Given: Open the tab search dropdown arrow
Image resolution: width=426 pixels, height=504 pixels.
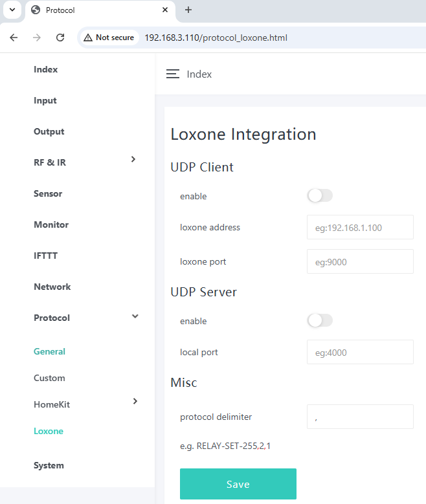Looking at the screenshot, I should coord(12,10).
